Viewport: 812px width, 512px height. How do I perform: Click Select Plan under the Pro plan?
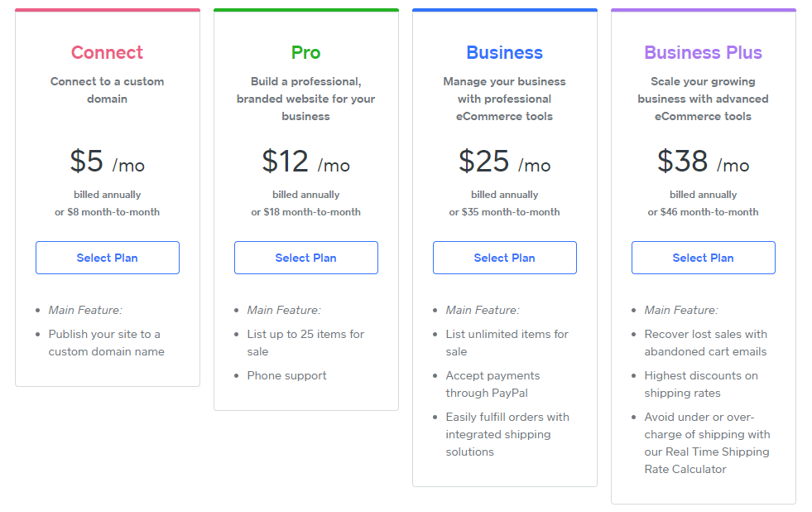point(305,258)
